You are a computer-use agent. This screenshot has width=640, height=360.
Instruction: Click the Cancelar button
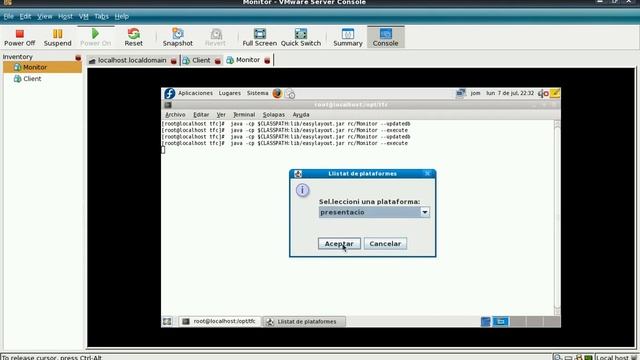pyautogui.click(x=385, y=244)
